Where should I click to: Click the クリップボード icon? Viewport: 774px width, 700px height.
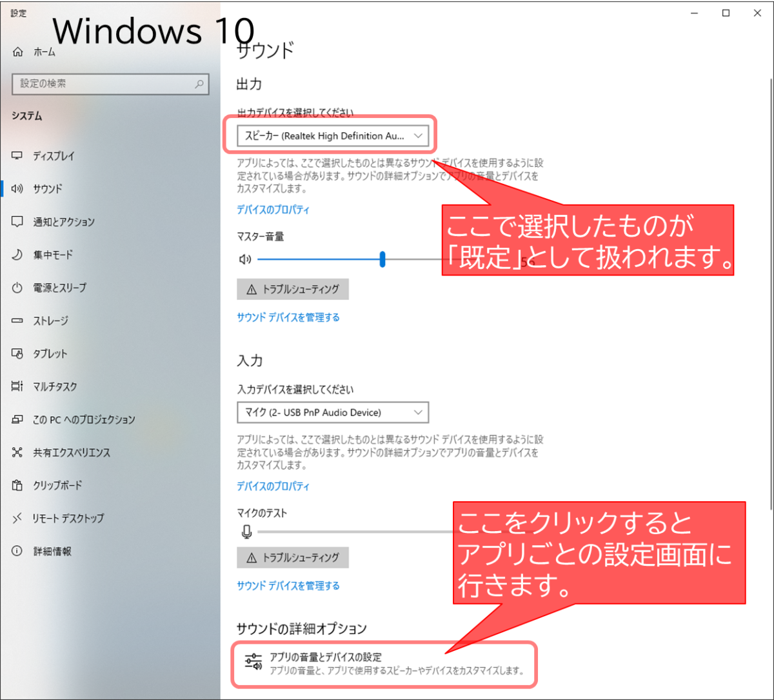coord(17,485)
